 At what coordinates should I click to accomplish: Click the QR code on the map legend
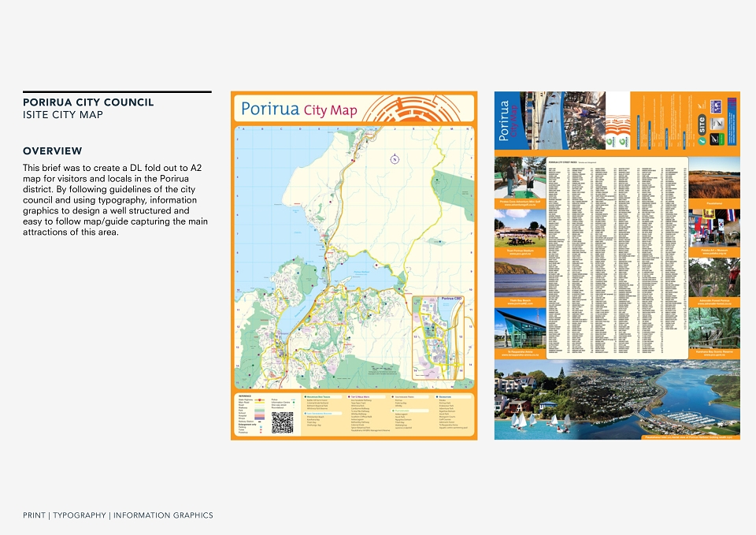[282, 422]
